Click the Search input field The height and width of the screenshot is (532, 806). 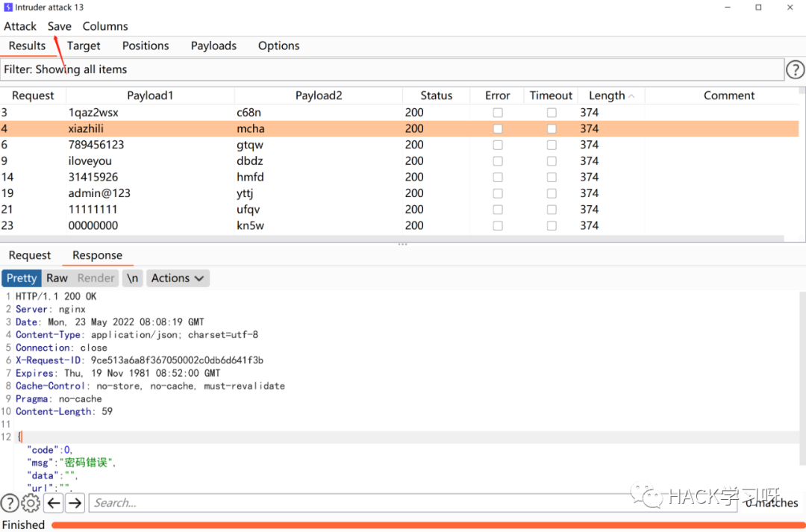(414, 503)
